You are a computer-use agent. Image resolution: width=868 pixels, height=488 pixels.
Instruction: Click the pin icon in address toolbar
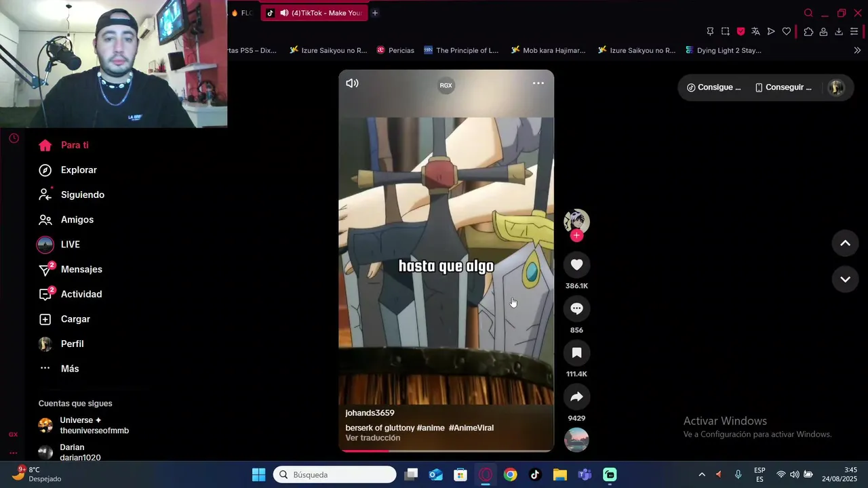(710, 31)
